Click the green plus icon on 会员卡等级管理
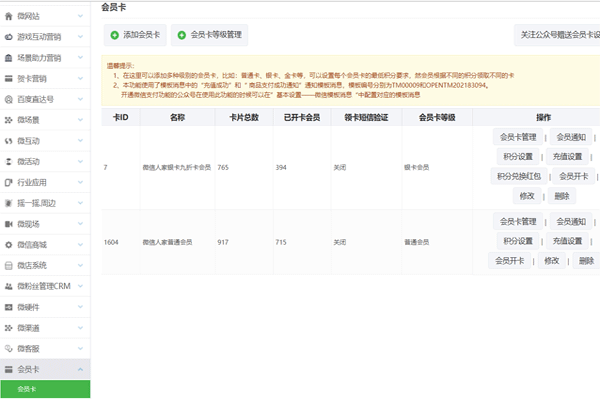The image size is (600, 400). click(x=182, y=35)
